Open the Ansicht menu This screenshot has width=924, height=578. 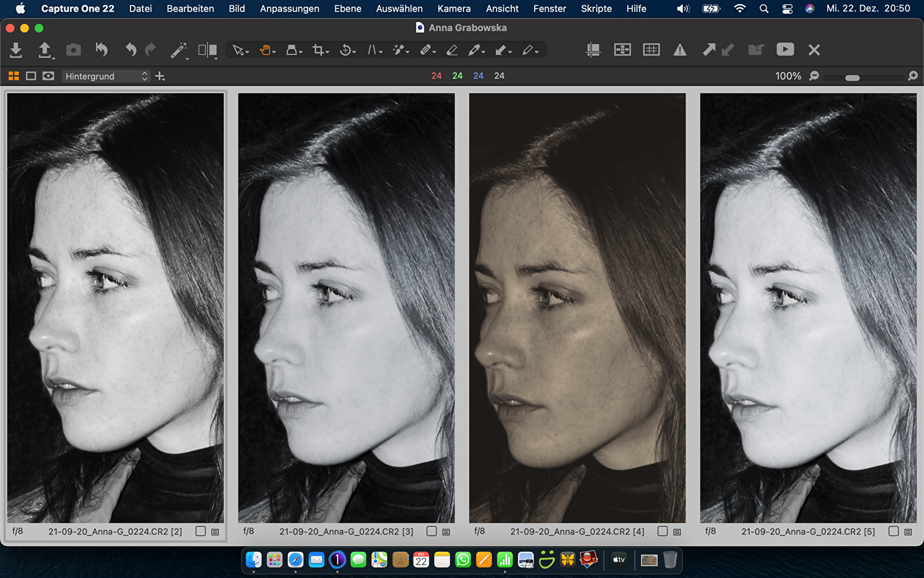[x=502, y=9]
